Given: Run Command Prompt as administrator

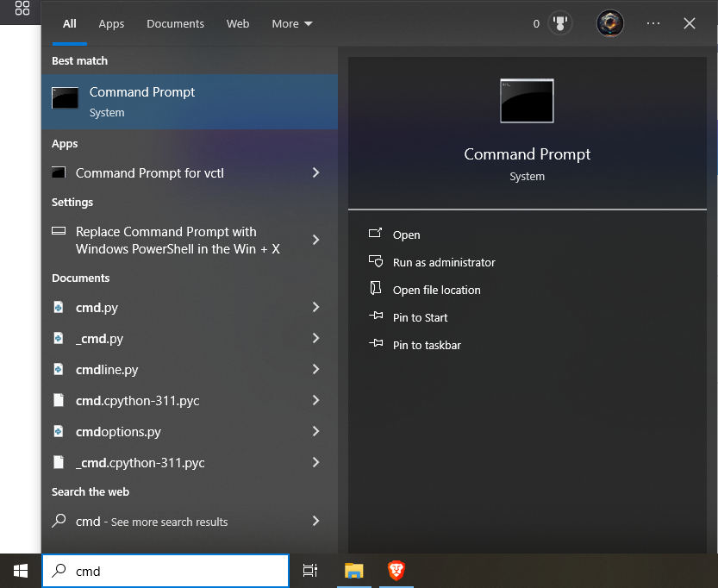Looking at the screenshot, I should coord(443,262).
